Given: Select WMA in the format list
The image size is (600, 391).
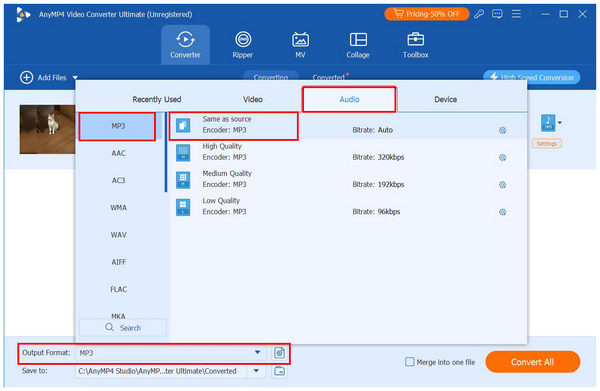Looking at the screenshot, I should 118,207.
